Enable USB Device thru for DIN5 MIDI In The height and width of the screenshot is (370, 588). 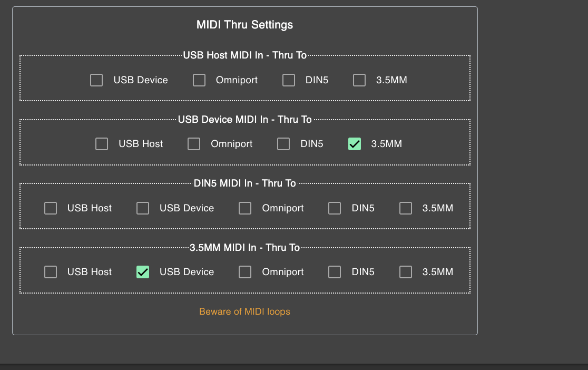143,208
